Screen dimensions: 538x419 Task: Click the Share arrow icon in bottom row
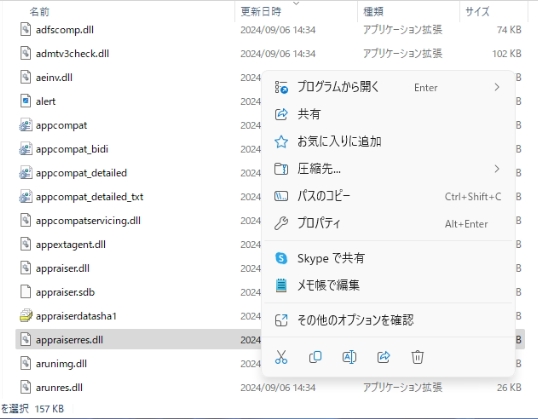point(383,357)
